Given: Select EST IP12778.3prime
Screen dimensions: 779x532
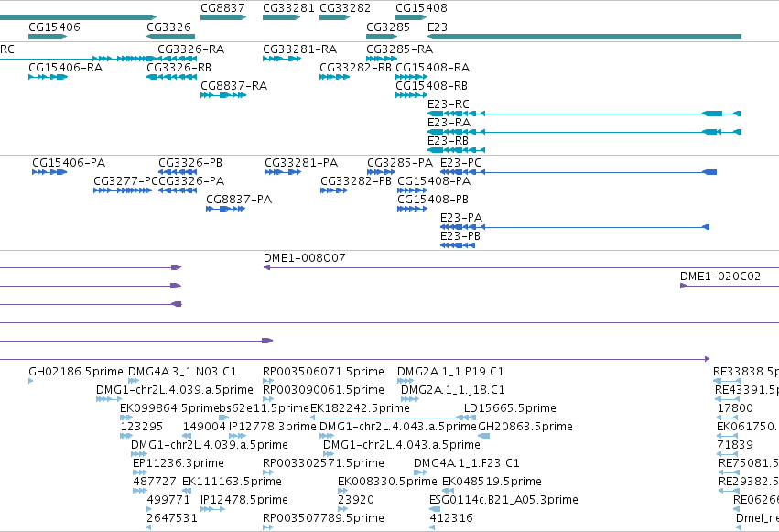Looking at the screenshot, I should [x=237, y=436].
